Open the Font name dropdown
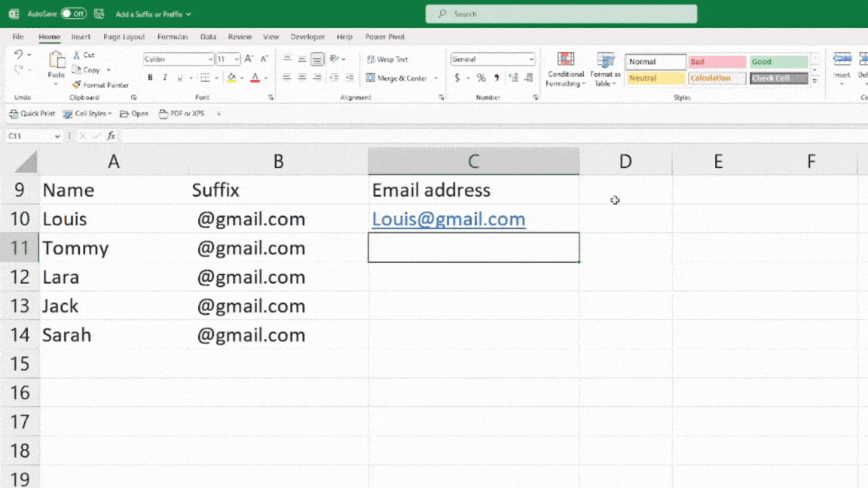868x488 pixels. pyautogui.click(x=209, y=59)
